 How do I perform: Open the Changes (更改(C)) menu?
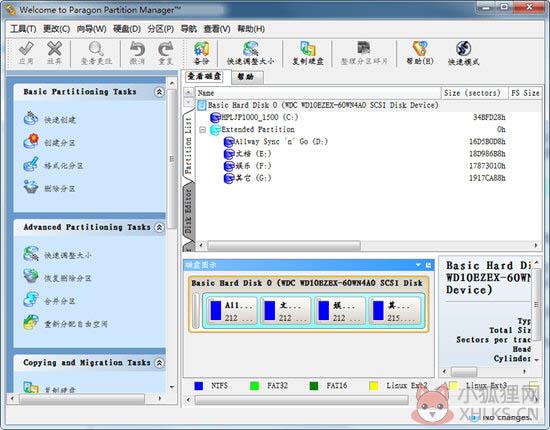coord(56,29)
